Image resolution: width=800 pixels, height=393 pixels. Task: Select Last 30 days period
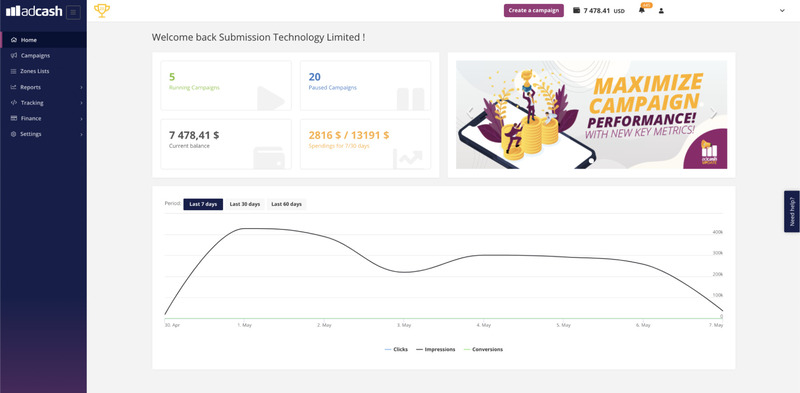coord(245,204)
